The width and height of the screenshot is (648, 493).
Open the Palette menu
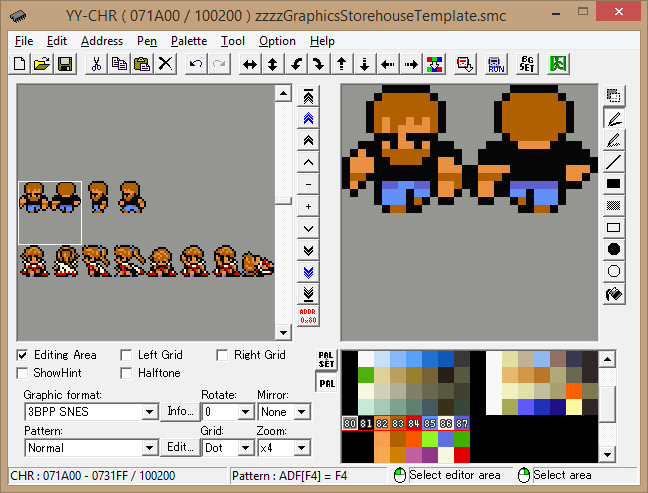(x=189, y=41)
